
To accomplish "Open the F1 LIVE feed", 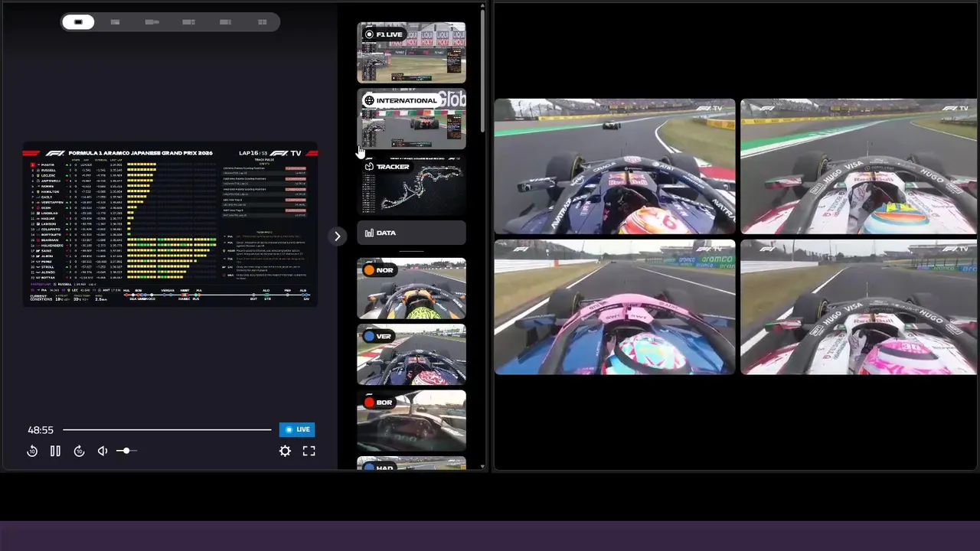I will click(411, 52).
